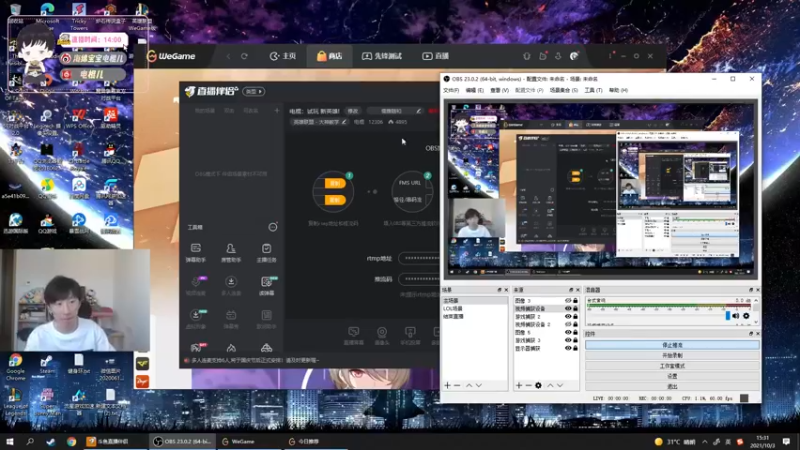Click 开始录制 button in OBS controls
This screenshot has width=800, height=450.
pyautogui.click(x=672, y=356)
